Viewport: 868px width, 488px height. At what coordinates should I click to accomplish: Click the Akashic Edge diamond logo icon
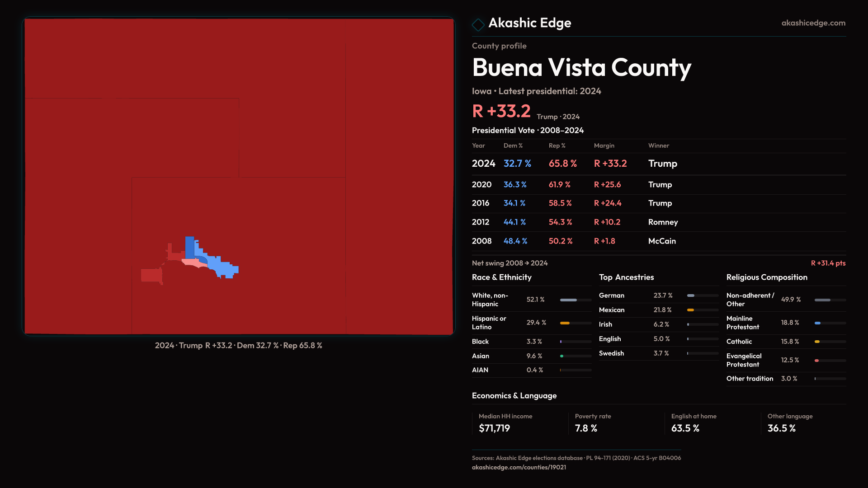pyautogui.click(x=478, y=24)
